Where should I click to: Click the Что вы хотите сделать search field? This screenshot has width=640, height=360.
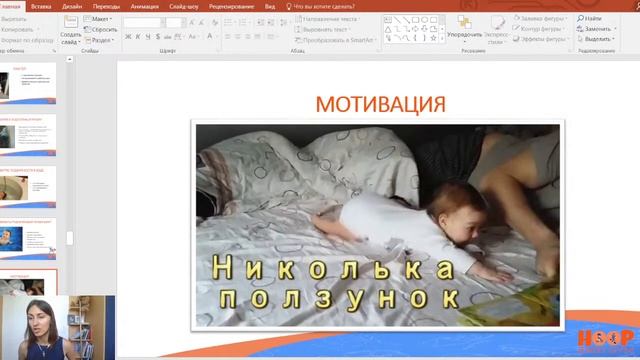[320, 7]
